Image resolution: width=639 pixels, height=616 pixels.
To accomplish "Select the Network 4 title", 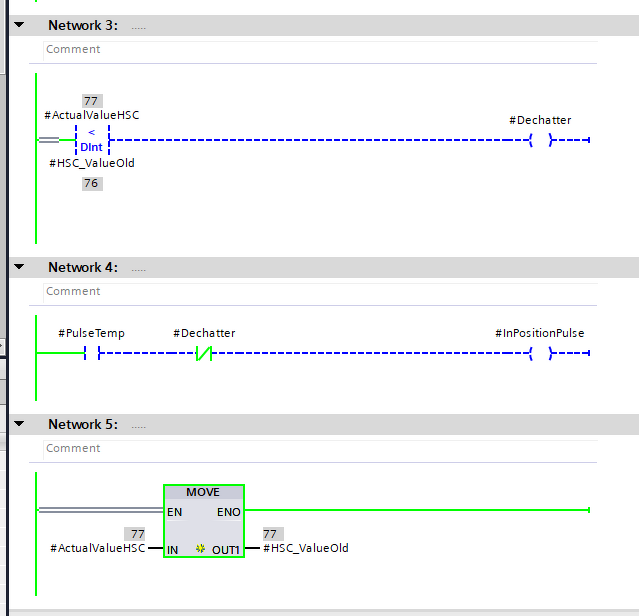I will tap(83, 267).
